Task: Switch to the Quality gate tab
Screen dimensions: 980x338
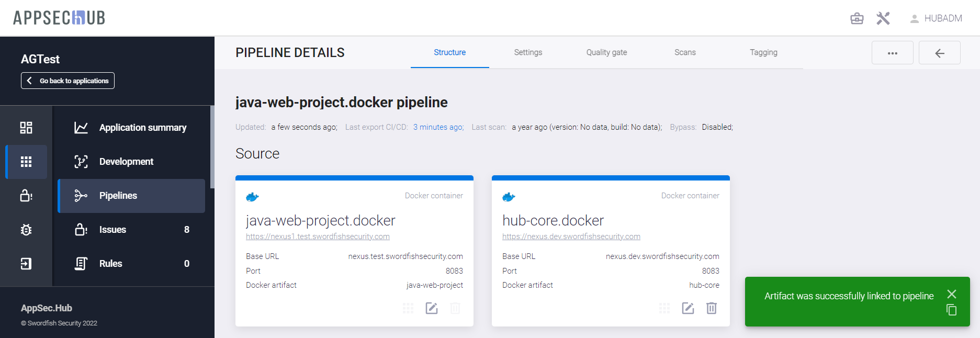Action: point(606,52)
